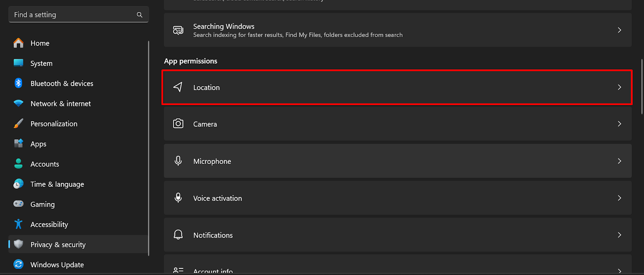Click the Windows Update refresh icon

(19, 264)
